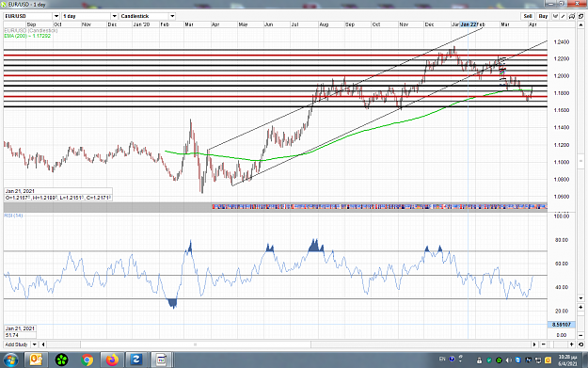Open Firefox from the taskbar
The height and width of the screenshot is (368, 588).
point(112,360)
